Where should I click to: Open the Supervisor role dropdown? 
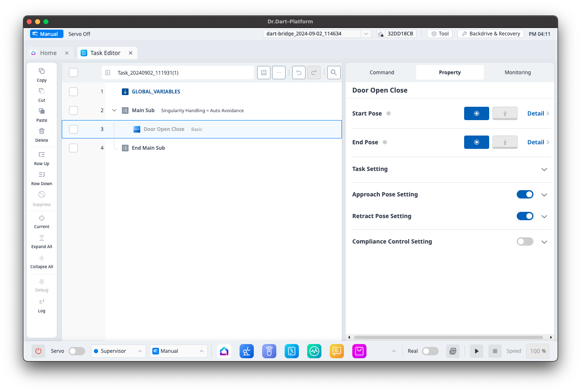[118, 351]
